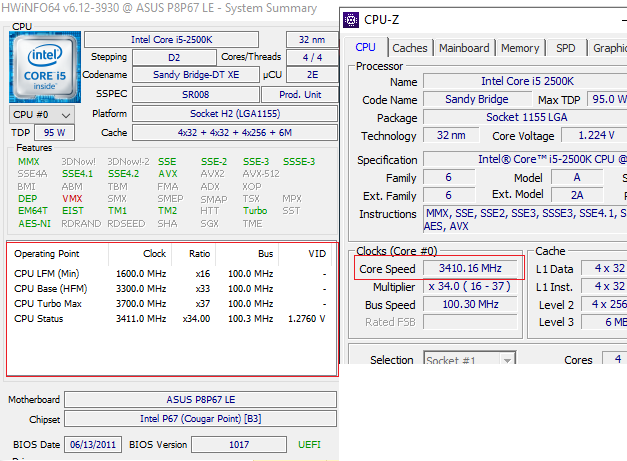Click the red VMX feature label
The width and height of the screenshot is (627, 461).
tap(72, 199)
